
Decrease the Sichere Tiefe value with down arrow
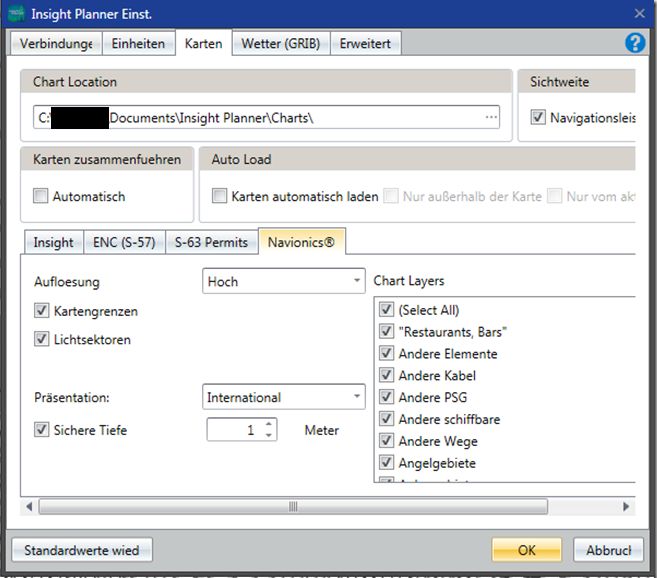268,435
